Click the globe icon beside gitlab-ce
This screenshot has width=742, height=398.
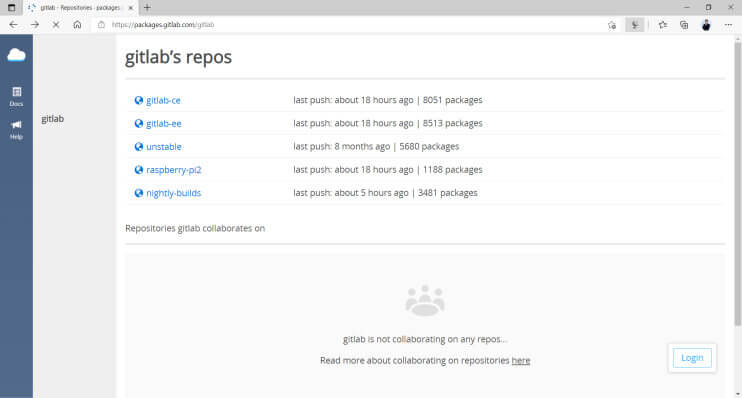[x=139, y=100]
